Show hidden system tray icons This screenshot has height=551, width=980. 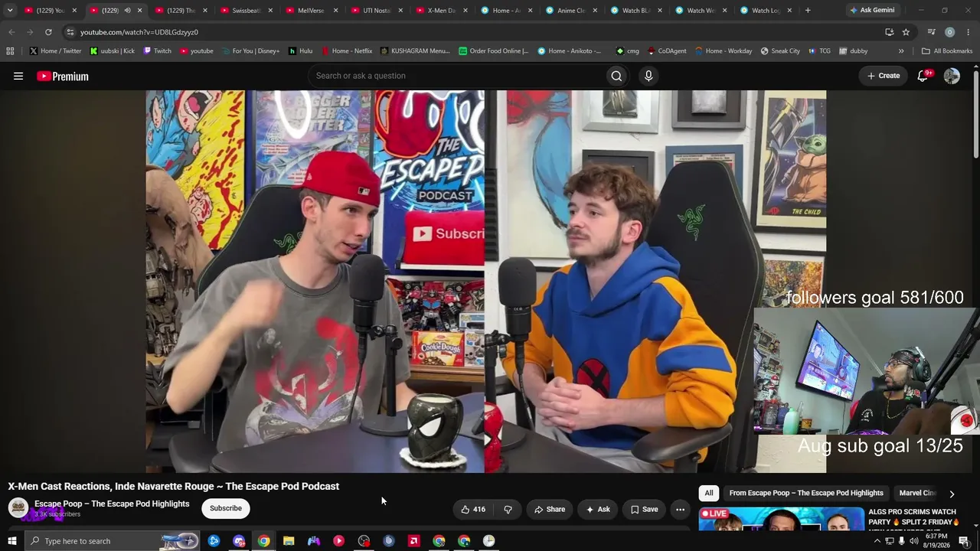(x=877, y=541)
